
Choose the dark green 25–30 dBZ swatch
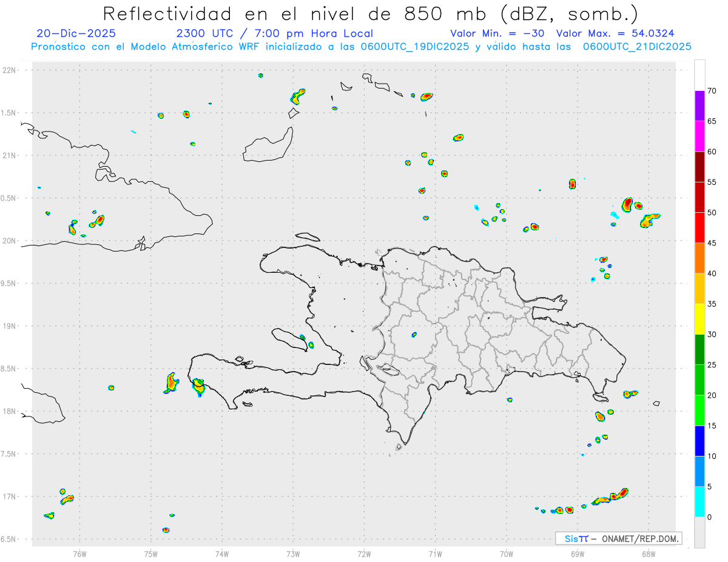(699, 349)
